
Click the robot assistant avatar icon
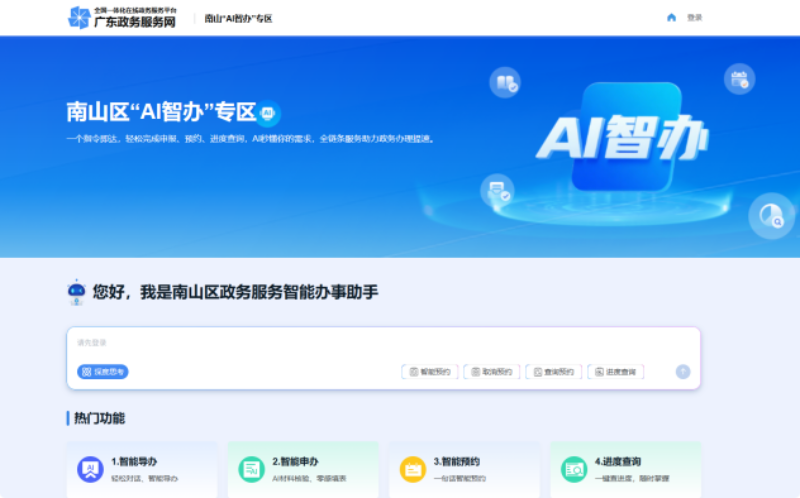coord(76,292)
